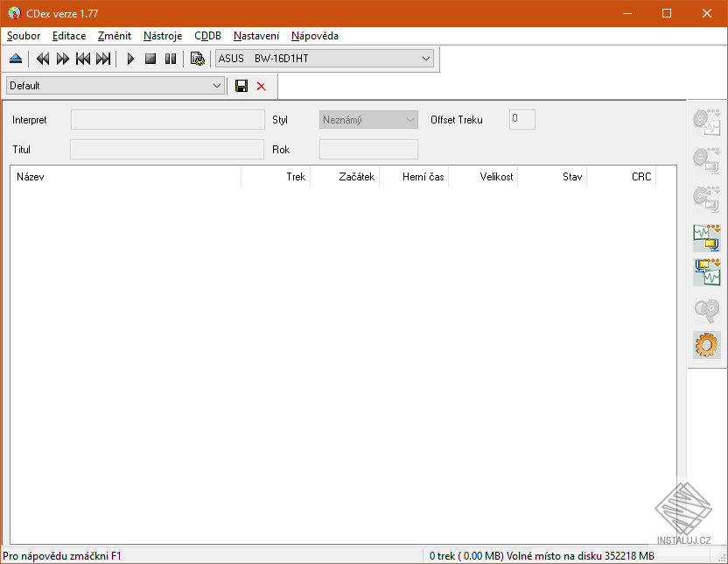728x564 pixels.
Task: Click inside the Interpret text field
Action: [x=166, y=119]
